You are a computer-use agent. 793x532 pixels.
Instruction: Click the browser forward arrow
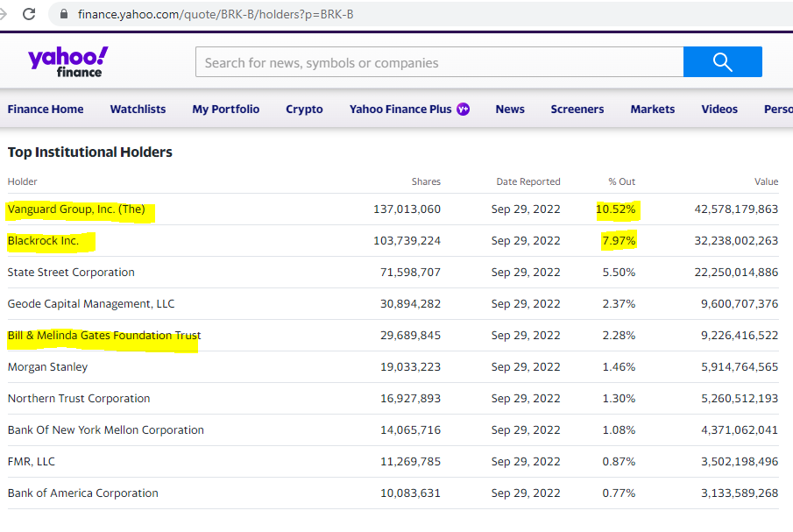coord(3,14)
